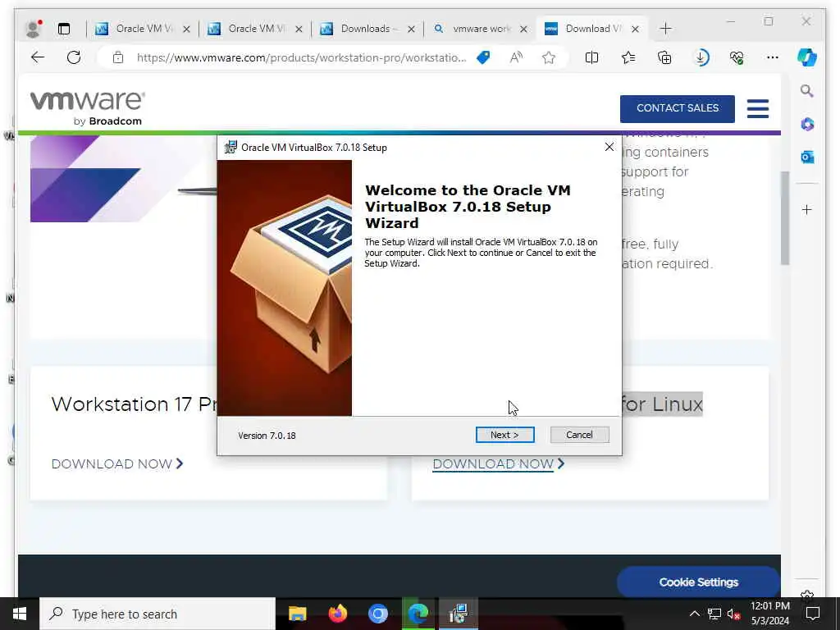
Task: Open the taskbar clock and date
Action: (x=769, y=614)
